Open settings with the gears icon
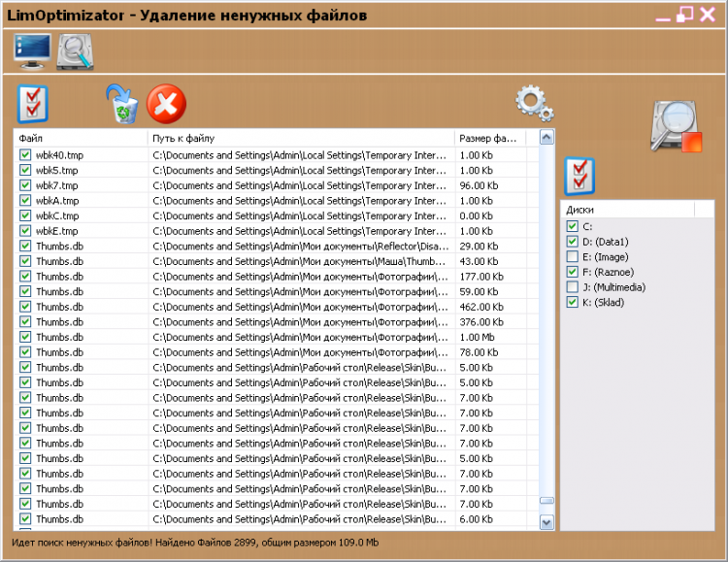The image size is (728, 562). (534, 103)
